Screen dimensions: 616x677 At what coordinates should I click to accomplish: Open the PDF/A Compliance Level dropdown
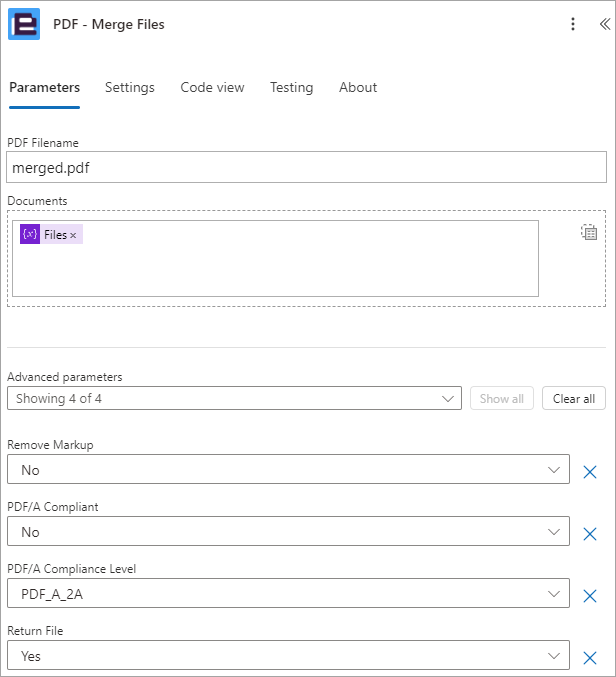[x=288, y=593]
